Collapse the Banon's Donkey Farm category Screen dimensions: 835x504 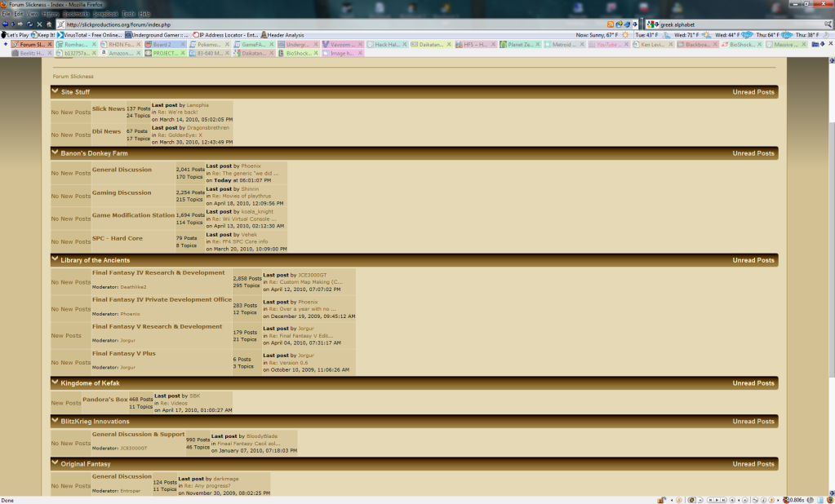(x=55, y=153)
